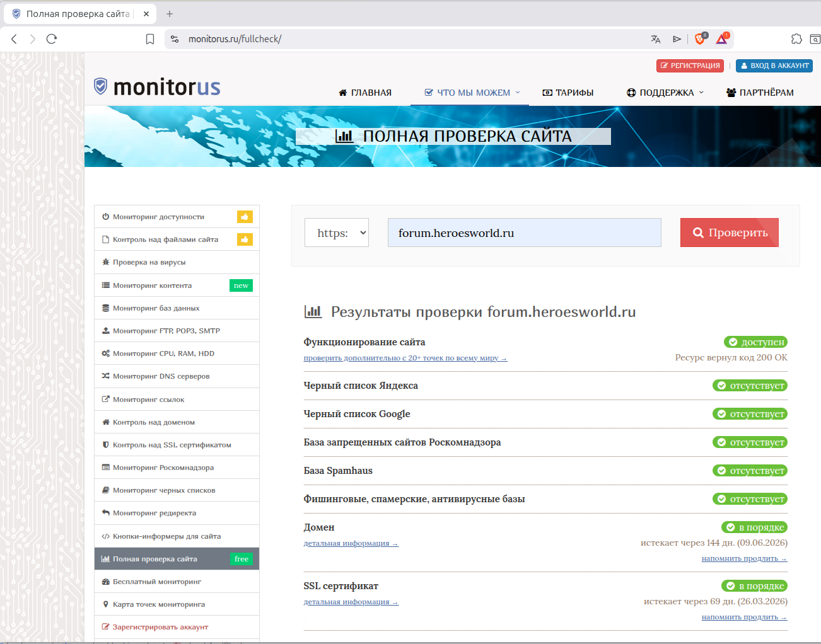
Task: Open Мониторинг Роскомнадзора in the sidebar
Action: 177,468
